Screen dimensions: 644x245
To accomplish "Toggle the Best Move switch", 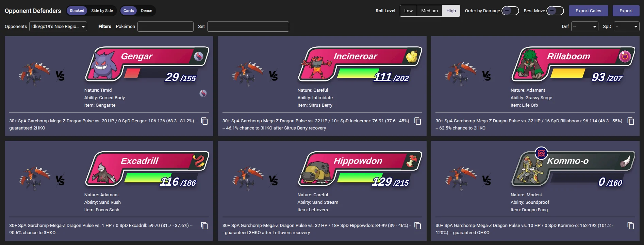I will click(x=555, y=11).
